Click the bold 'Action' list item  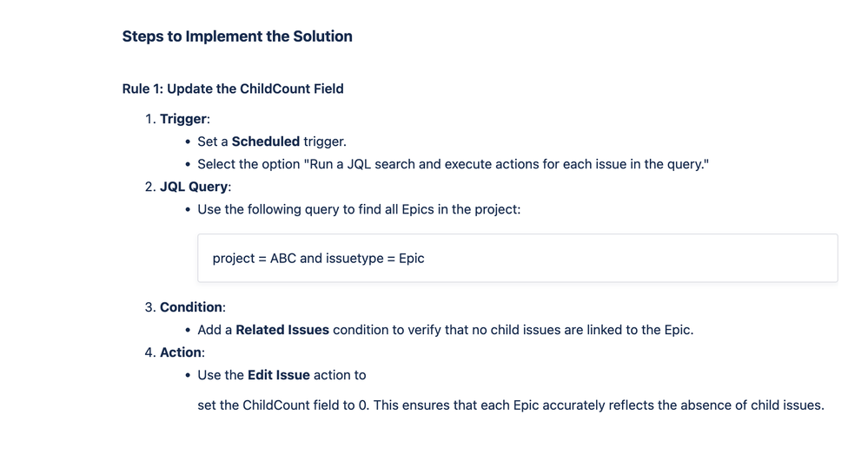point(181,352)
